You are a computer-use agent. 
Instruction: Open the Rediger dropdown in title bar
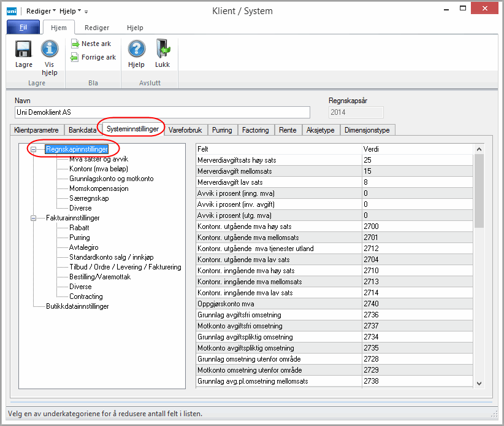click(x=41, y=11)
